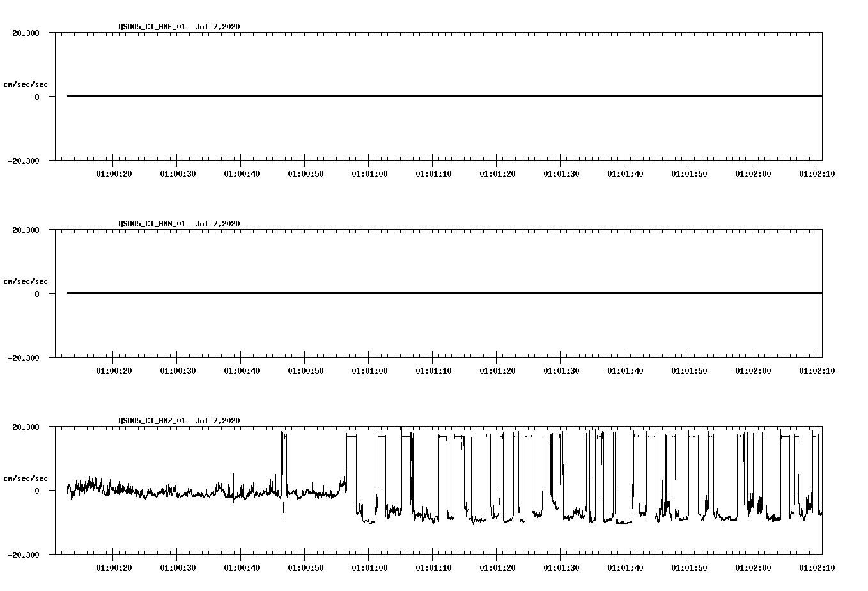Select the -20.300 lower limit on HNZ plot

24,555
